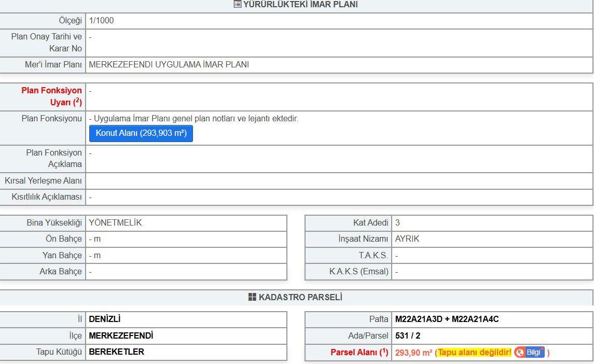
Task: Click the yellow 'Tapu alanı değildir!' warning
Action: point(475,353)
